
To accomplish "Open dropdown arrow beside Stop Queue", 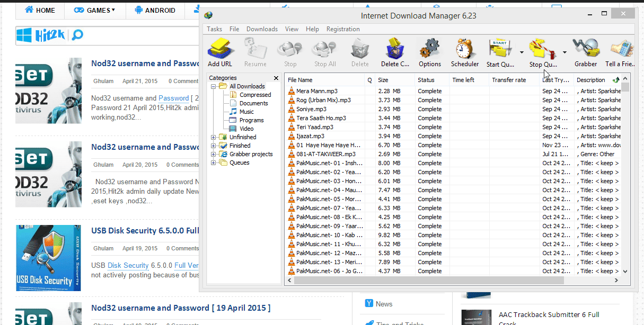I will (564, 52).
